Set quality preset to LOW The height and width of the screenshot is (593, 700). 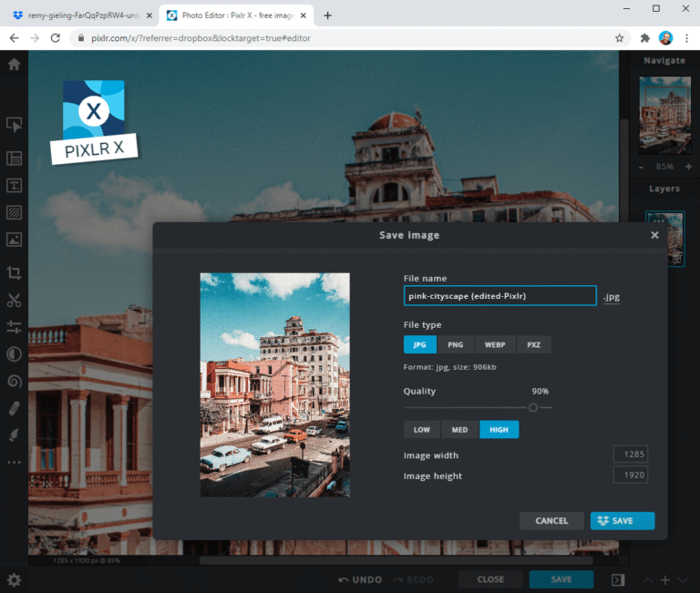tap(422, 430)
